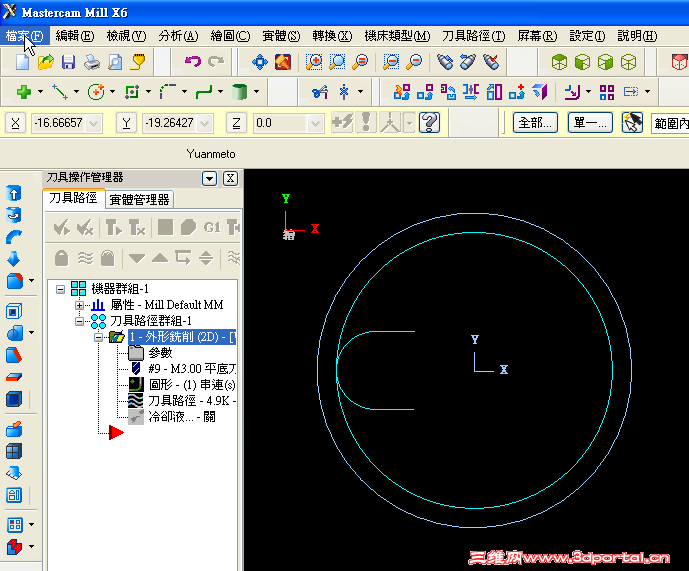
Task: Click the Trim/break entities icon
Action: tap(320, 92)
